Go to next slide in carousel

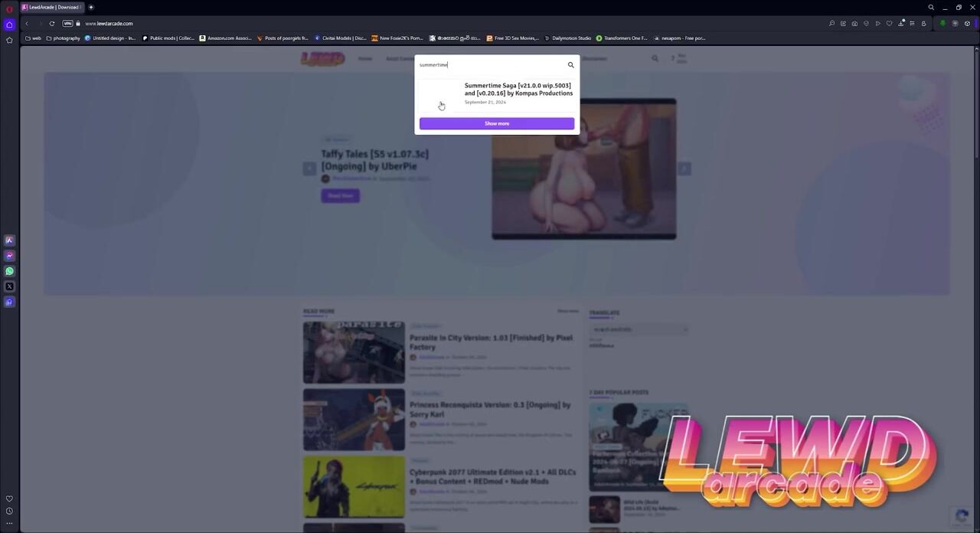[x=684, y=169]
